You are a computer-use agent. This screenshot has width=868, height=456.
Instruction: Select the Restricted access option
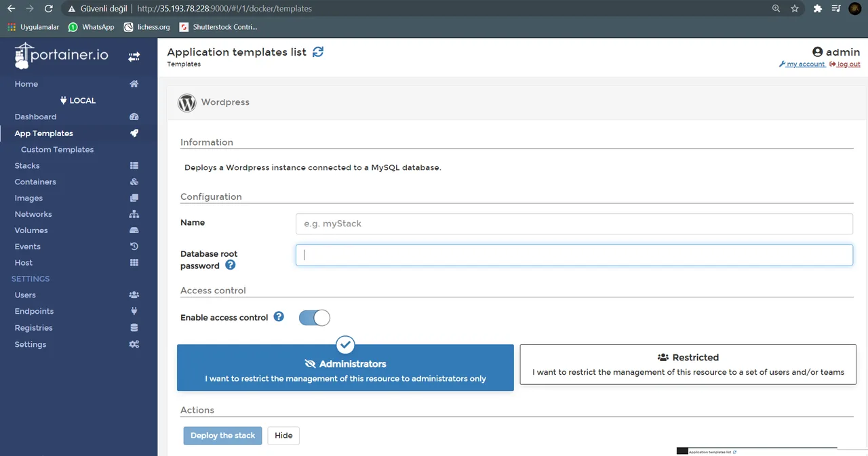point(688,365)
